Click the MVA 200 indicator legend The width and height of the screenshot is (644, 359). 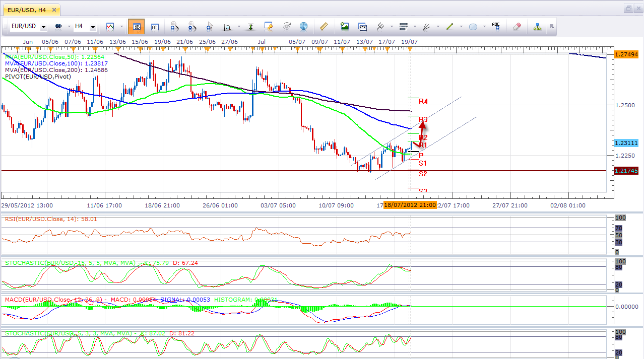56,70
